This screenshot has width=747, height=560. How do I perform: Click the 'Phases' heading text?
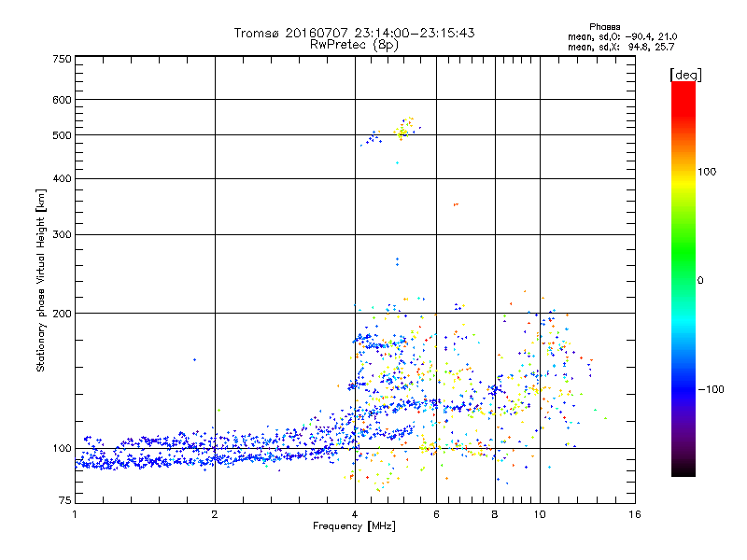[604, 27]
